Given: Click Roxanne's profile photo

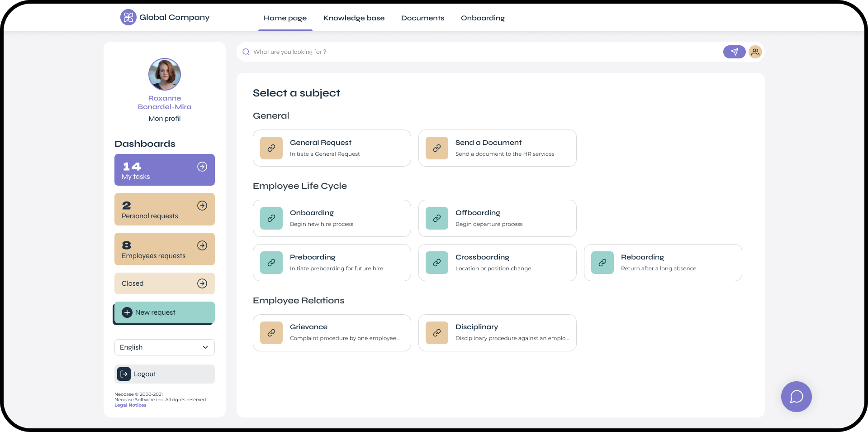Looking at the screenshot, I should click(x=164, y=74).
